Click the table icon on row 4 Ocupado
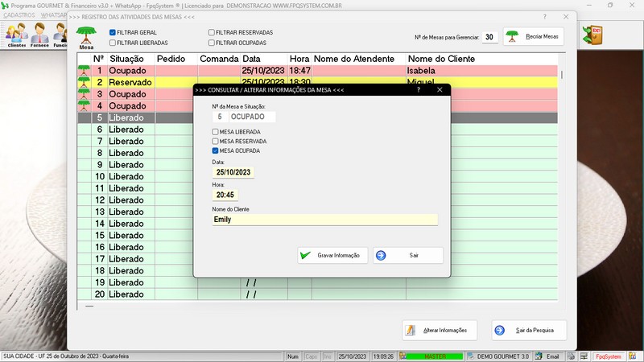Screen dimensions: 644x362 point(84,106)
